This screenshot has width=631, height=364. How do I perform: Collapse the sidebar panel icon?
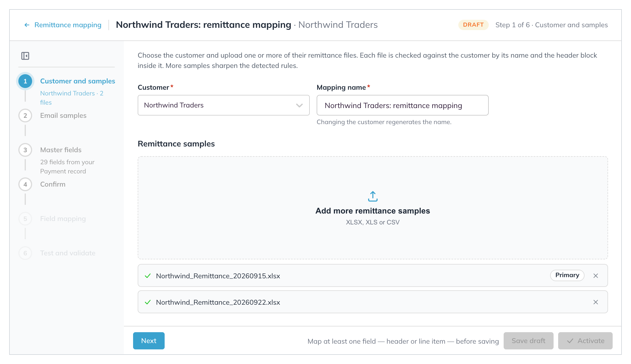[25, 56]
